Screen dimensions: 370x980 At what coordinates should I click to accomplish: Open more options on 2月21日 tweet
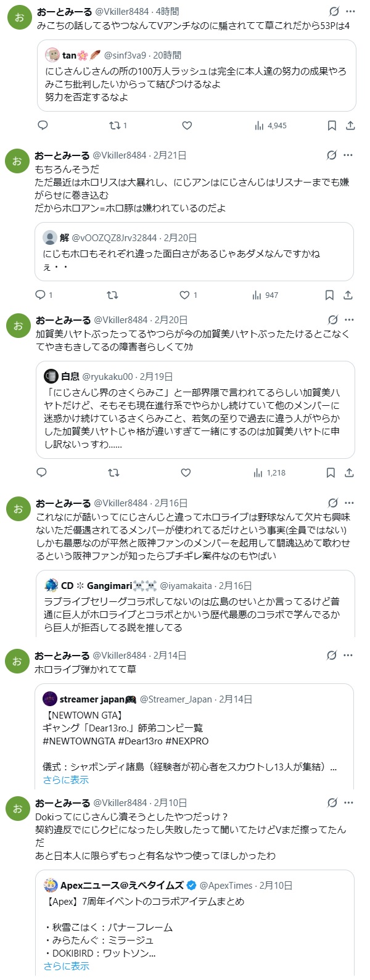point(348,155)
